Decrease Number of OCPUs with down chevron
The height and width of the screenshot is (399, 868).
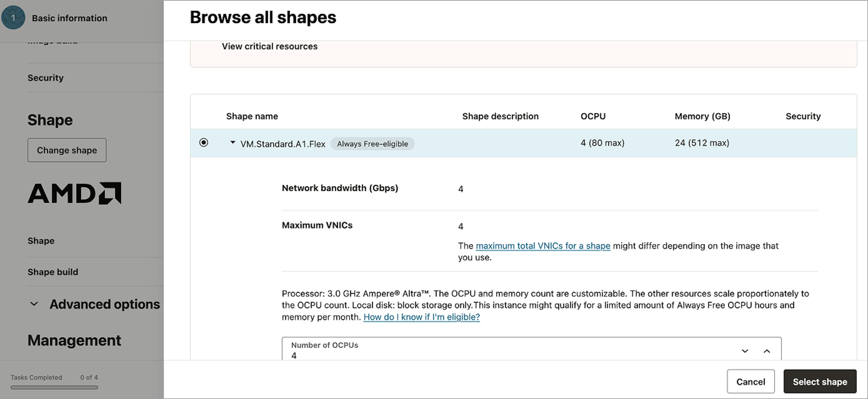coord(745,351)
